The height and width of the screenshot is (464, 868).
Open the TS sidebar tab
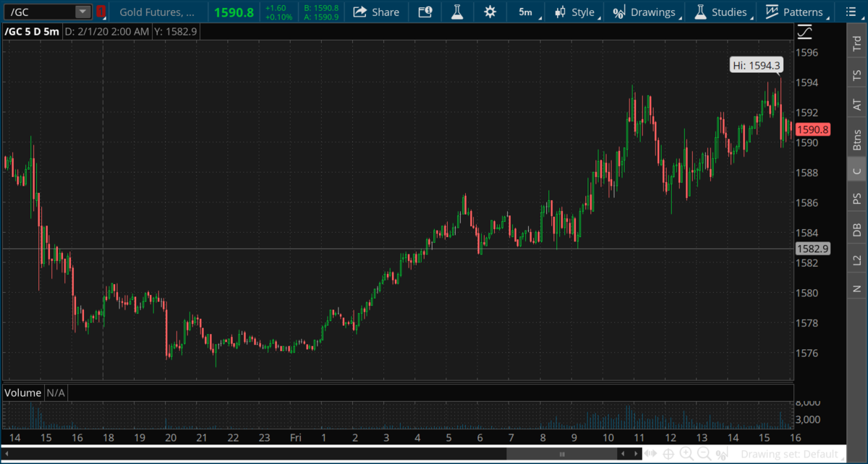(856, 75)
